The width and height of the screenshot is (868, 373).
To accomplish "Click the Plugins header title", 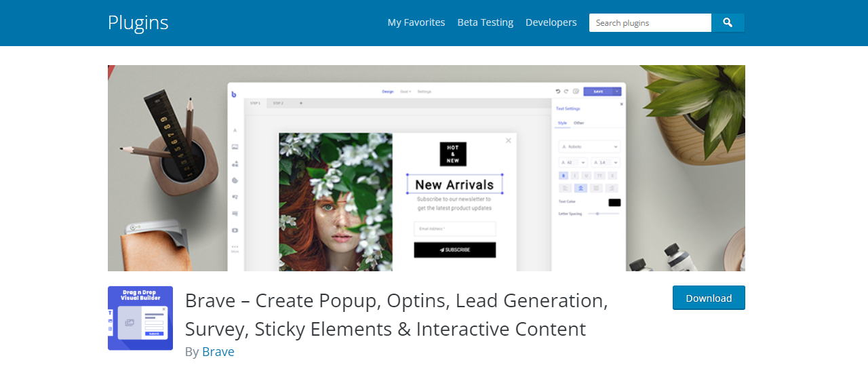I will coord(138,22).
